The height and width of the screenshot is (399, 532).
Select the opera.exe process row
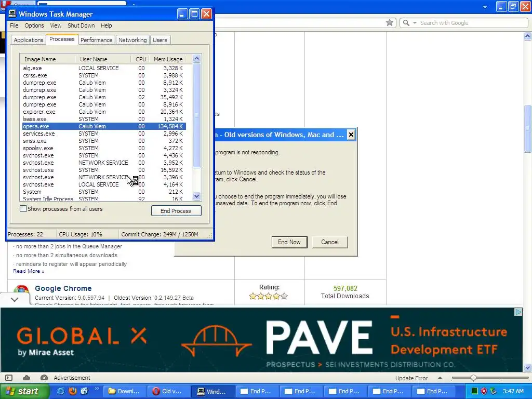104,126
